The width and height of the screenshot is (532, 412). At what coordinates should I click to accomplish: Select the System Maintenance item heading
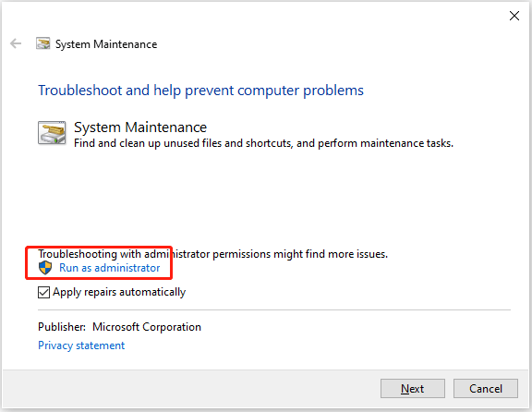pos(140,127)
